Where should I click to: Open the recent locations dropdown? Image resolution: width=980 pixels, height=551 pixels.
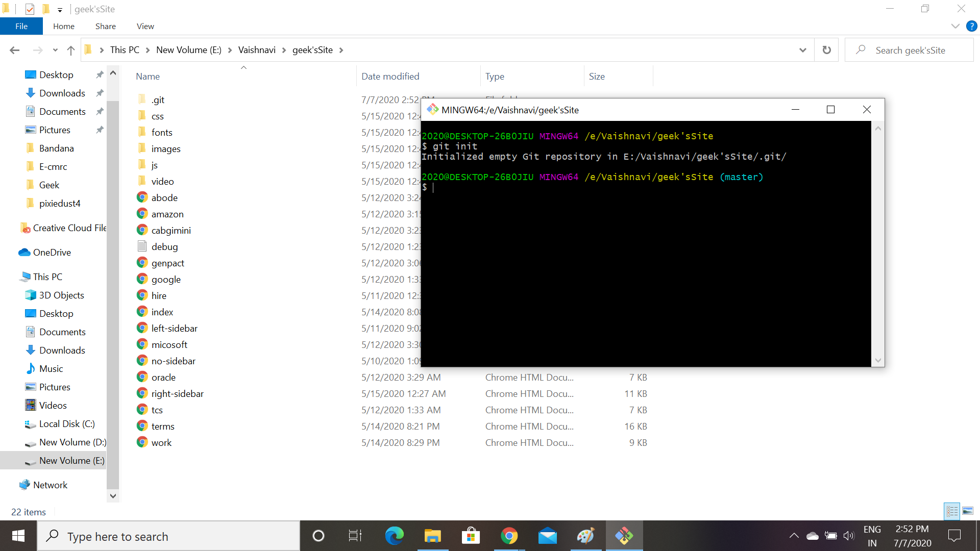coord(55,50)
